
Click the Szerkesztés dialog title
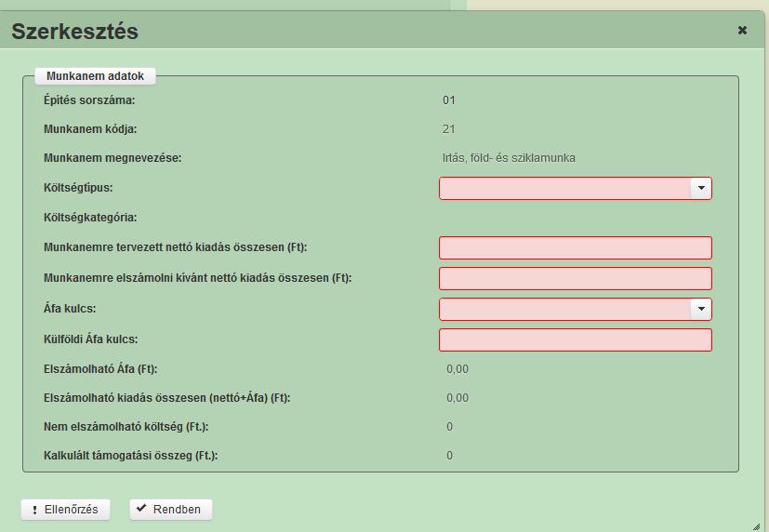point(75,32)
